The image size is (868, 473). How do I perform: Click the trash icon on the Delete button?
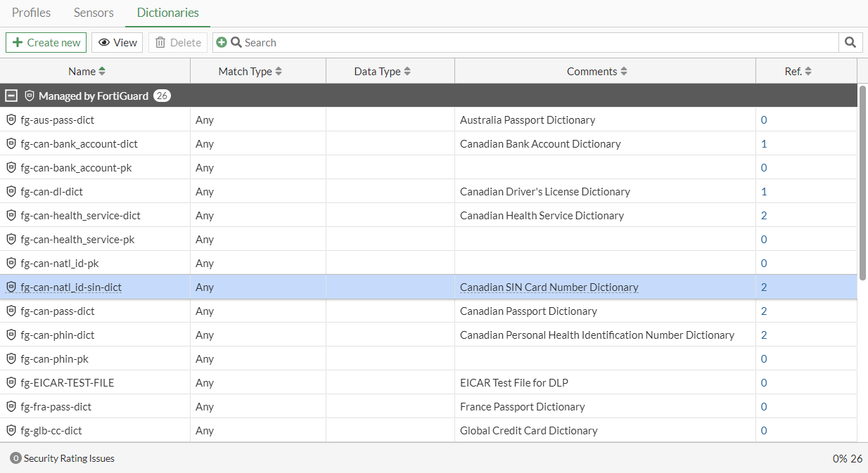(x=159, y=42)
